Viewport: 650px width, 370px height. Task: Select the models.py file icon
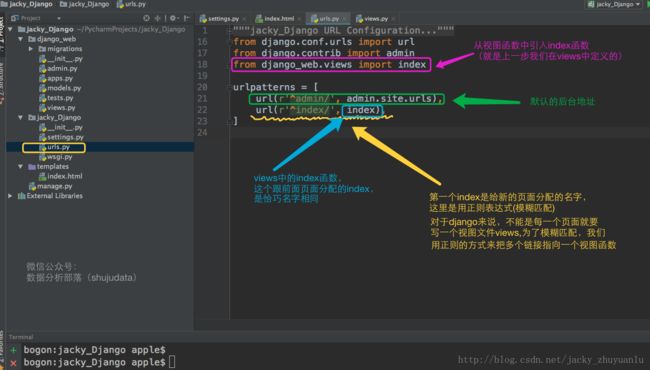pos(42,88)
